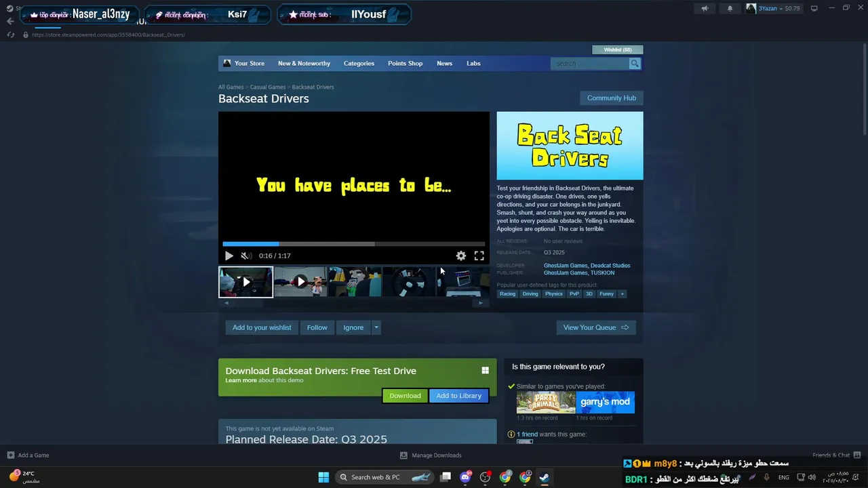Open the Labs menu
Image resolution: width=868 pixels, height=488 pixels.
click(473, 64)
